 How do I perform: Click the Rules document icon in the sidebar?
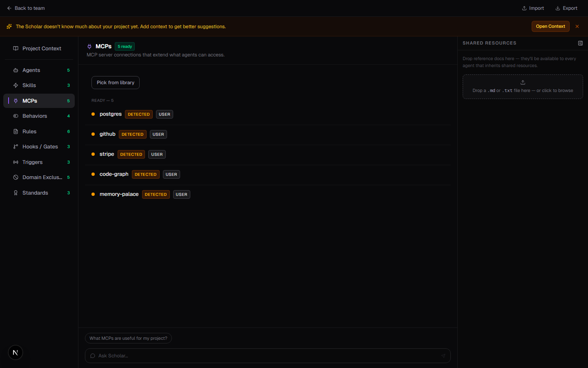(16, 132)
